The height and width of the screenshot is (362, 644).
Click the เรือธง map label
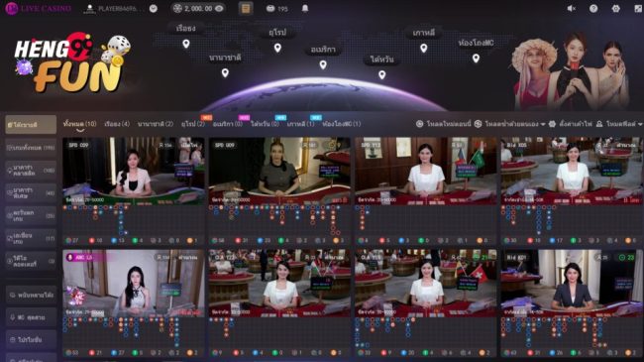click(x=185, y=29)
